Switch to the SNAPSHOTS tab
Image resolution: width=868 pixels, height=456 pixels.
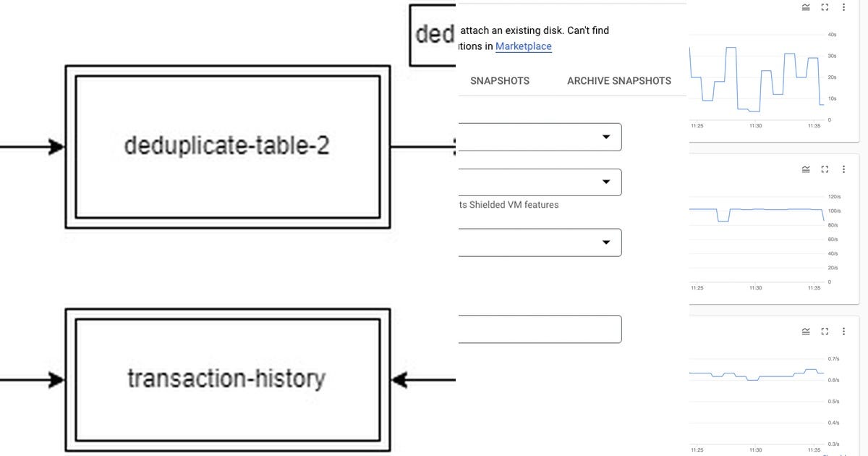[499, 81]
